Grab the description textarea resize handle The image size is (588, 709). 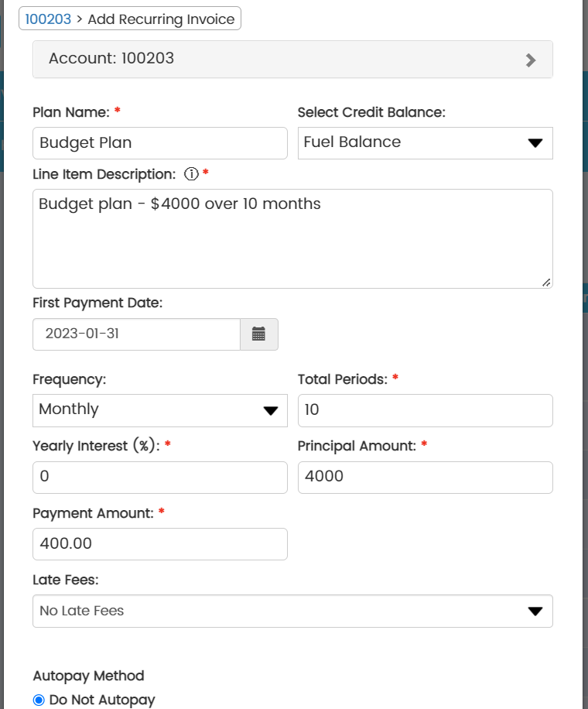546,283
